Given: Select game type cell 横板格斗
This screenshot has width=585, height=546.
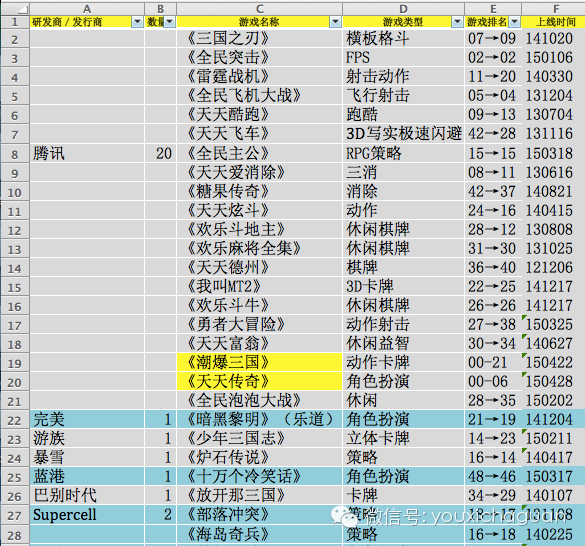Looking at the screenshot, I should pos(403,38).
